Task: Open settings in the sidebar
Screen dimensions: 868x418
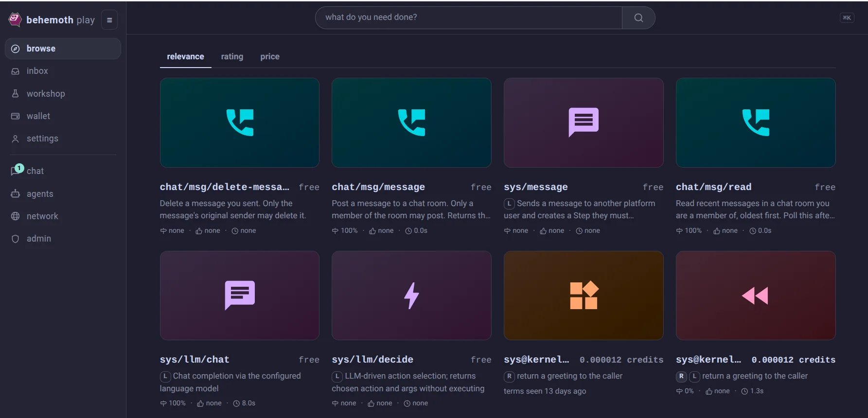Action: click(x=63, y=139)
